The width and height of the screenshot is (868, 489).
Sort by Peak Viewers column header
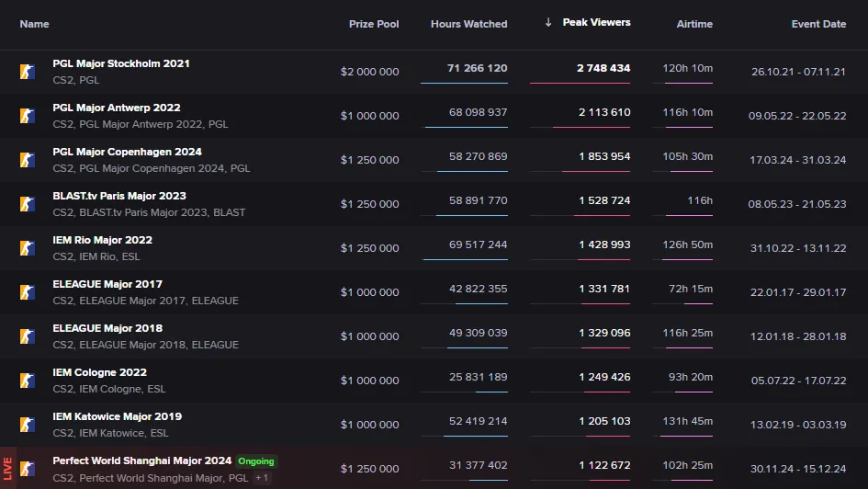(x=596, y=22)
